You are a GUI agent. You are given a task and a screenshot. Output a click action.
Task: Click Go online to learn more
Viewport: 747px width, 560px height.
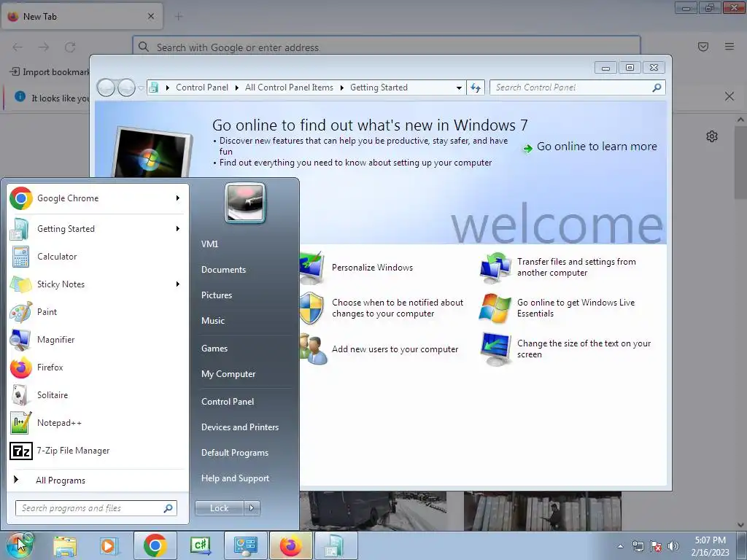(x=589, y=147)
